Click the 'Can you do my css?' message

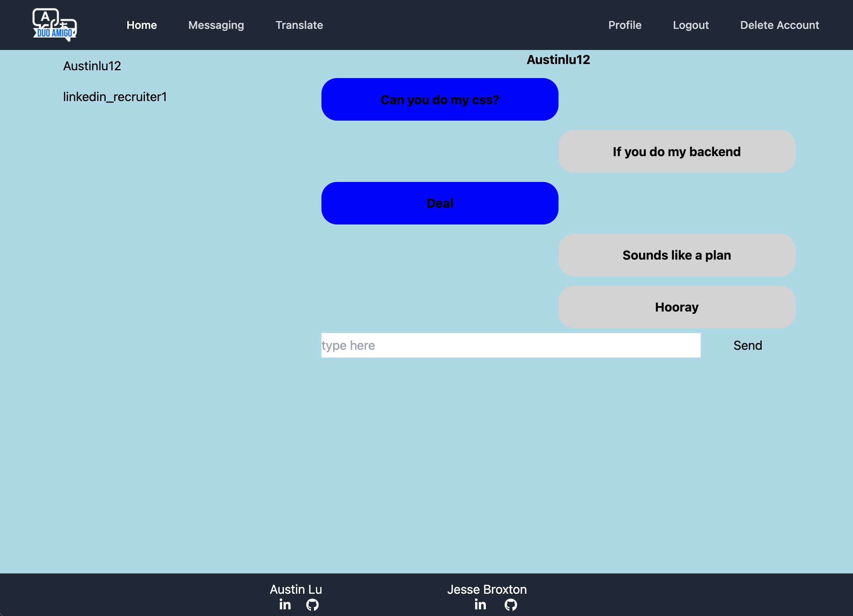click(x=440, y=100)
